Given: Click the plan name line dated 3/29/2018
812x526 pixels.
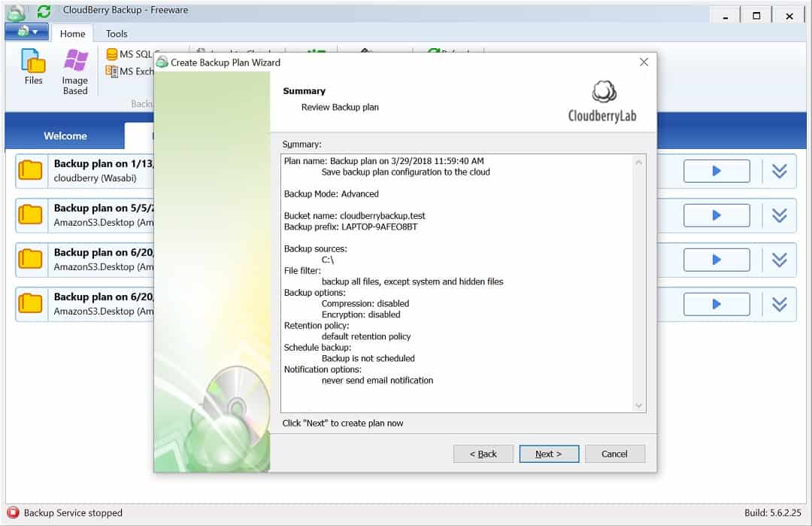Looking at the screenshot, I should click(383, 161).
